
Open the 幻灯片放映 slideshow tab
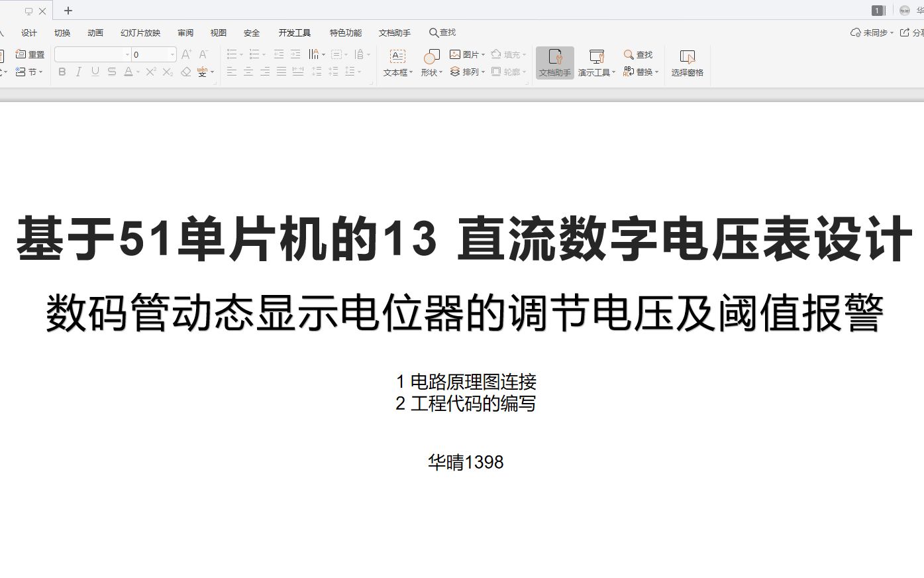coord(140,32)
